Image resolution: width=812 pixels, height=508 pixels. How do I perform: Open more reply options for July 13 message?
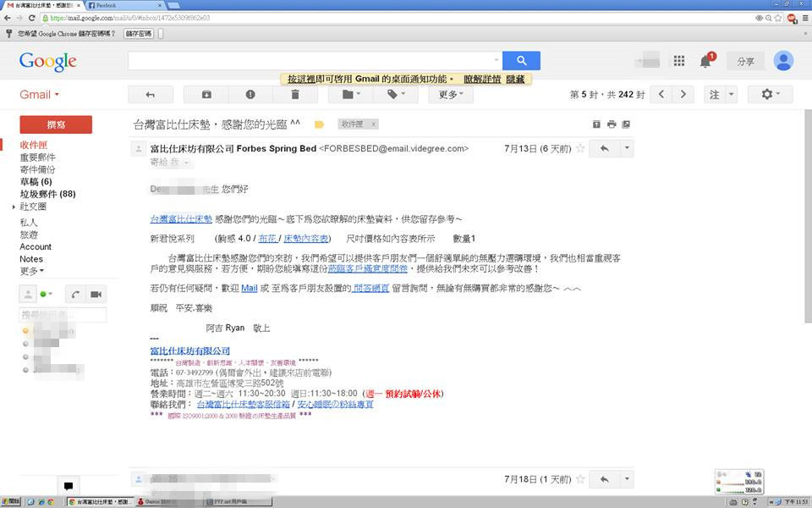(627, 149)
